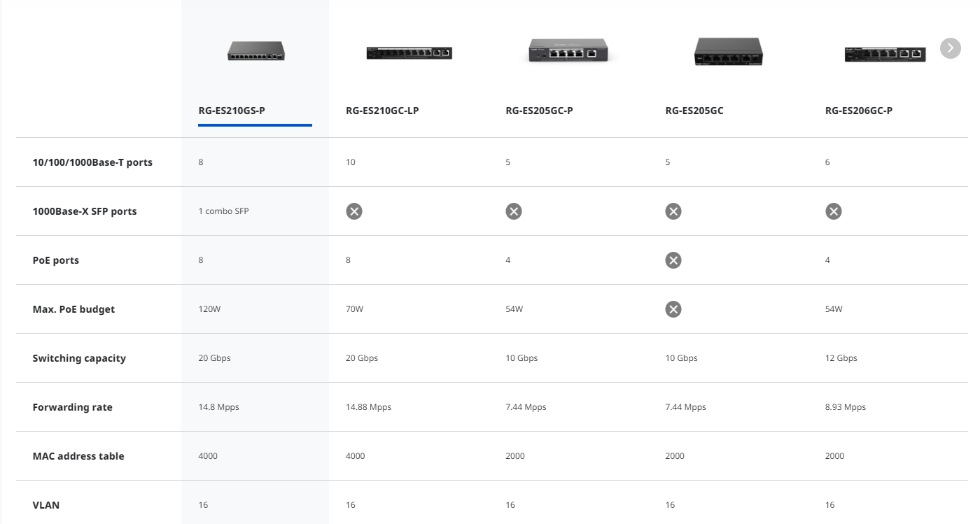Viewport: 980px width, 524px height.
Task: Select the RG-ES210GS-P model name
Action: (x=232, y=111)
